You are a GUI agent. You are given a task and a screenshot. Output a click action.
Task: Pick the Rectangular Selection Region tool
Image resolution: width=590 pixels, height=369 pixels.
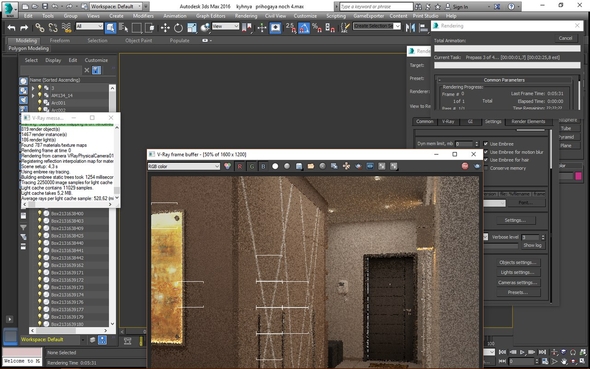coord(137,27)
